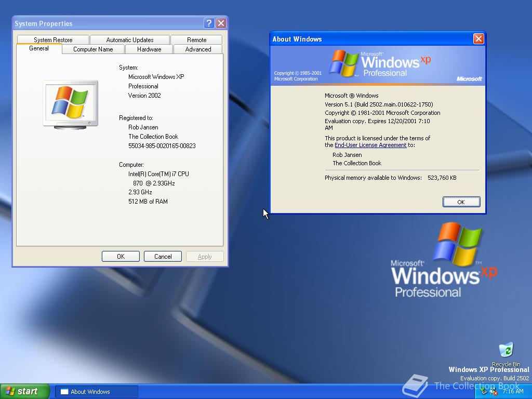Click 'Rob Jansen' in System Properties
The height and width of the screenshot is (399, 532).
(143, 127)
